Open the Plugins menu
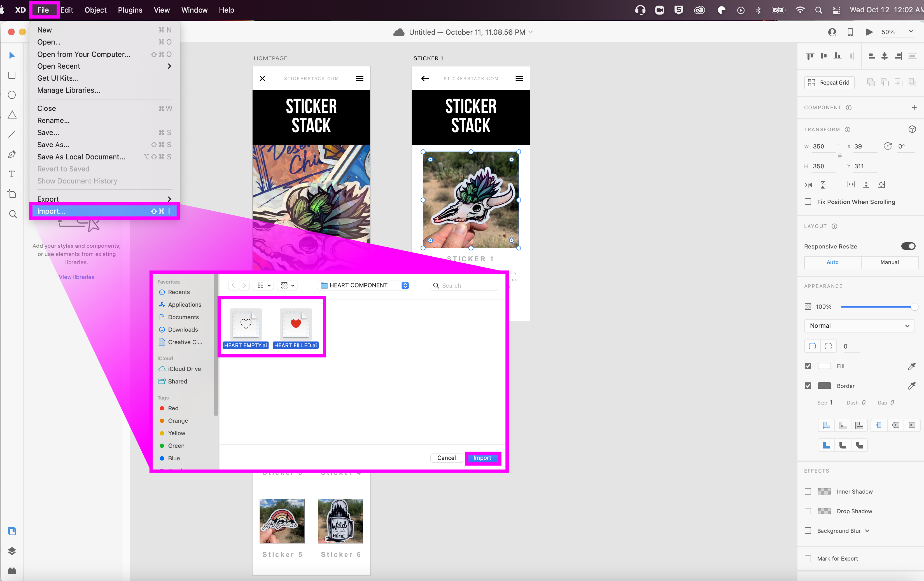This screenshot has height=581, width=924. (130, 10)
